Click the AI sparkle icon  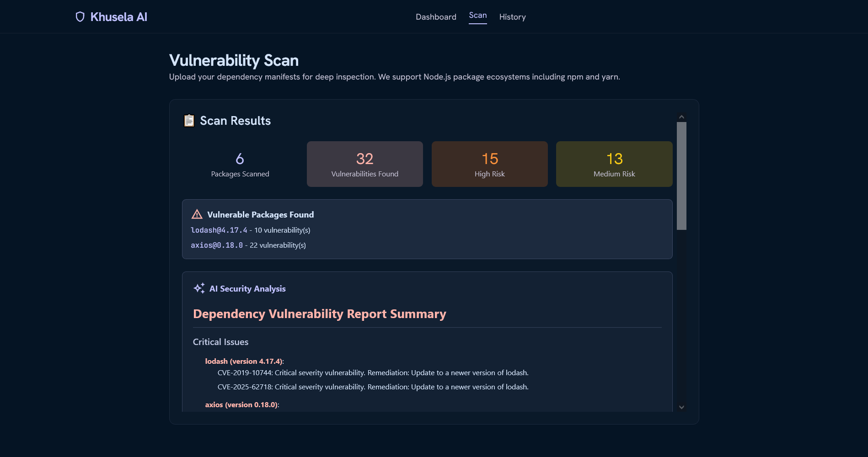(x=199, y=288)
